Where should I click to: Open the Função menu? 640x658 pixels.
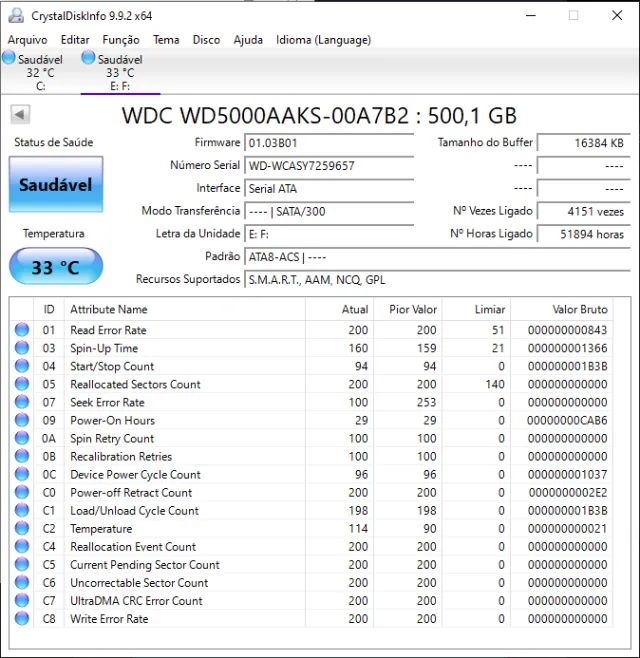click(x=121, y=40)
